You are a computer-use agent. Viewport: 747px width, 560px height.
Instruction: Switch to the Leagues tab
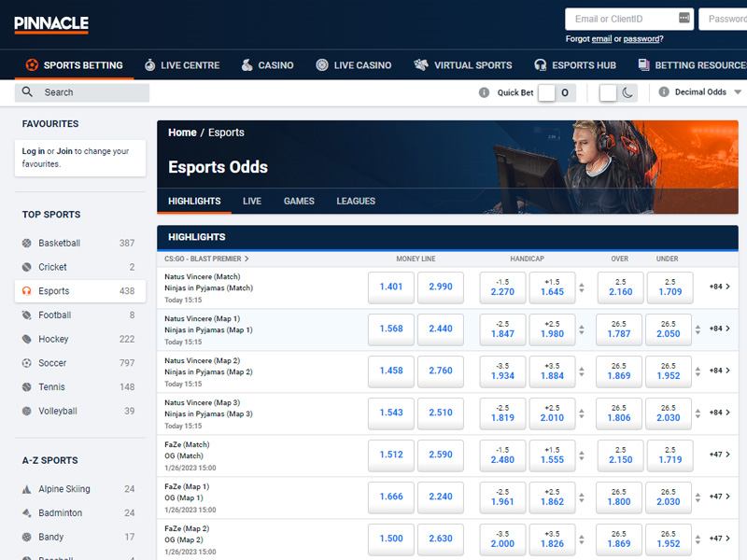coord(356,201)
